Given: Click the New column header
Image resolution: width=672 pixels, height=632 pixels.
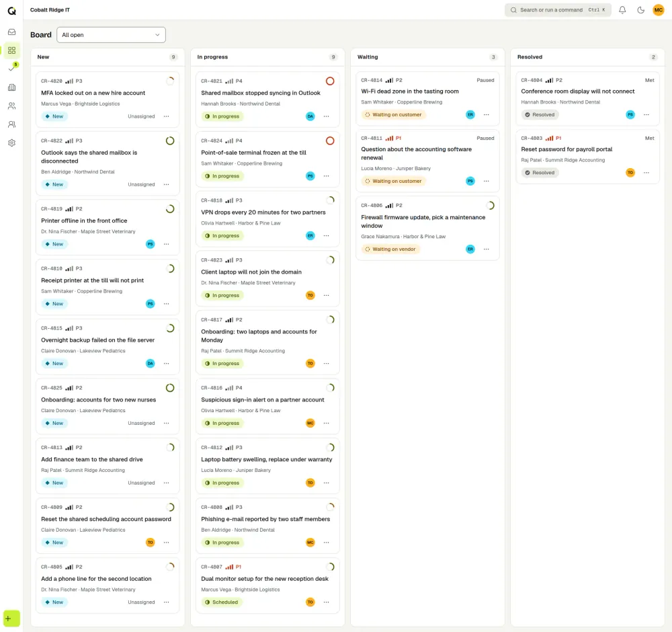Looking at the screenshot, I should coord(43,57).
